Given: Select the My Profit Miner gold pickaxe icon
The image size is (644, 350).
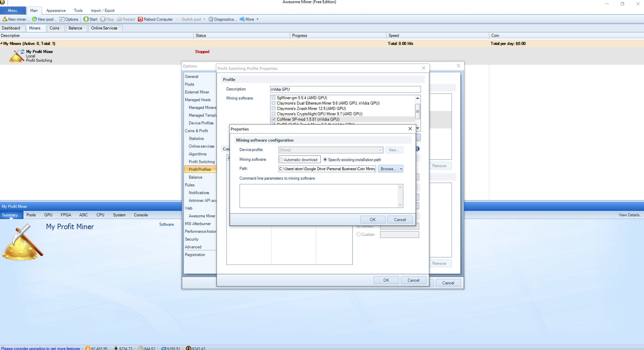Looking at the screenshot, I should pyautogui.click(x=17, y=56).
